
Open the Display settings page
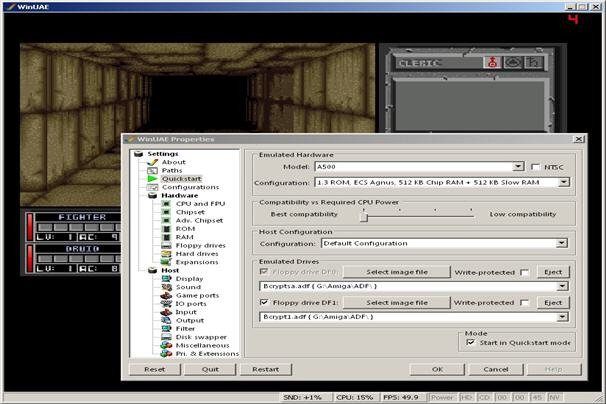175,279
